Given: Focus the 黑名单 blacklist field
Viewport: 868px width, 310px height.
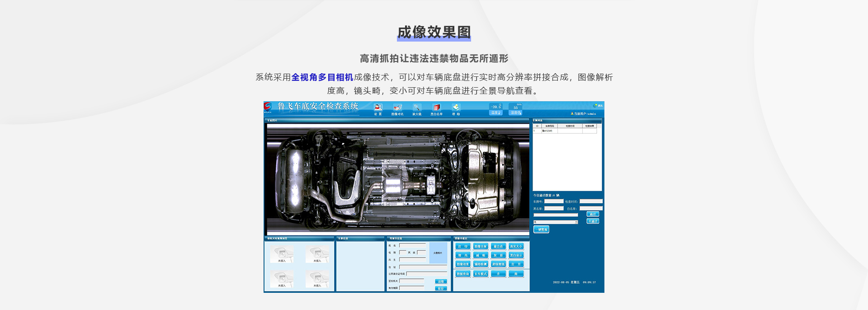Looking at the screenshot, I should click(x=554, y=208).
